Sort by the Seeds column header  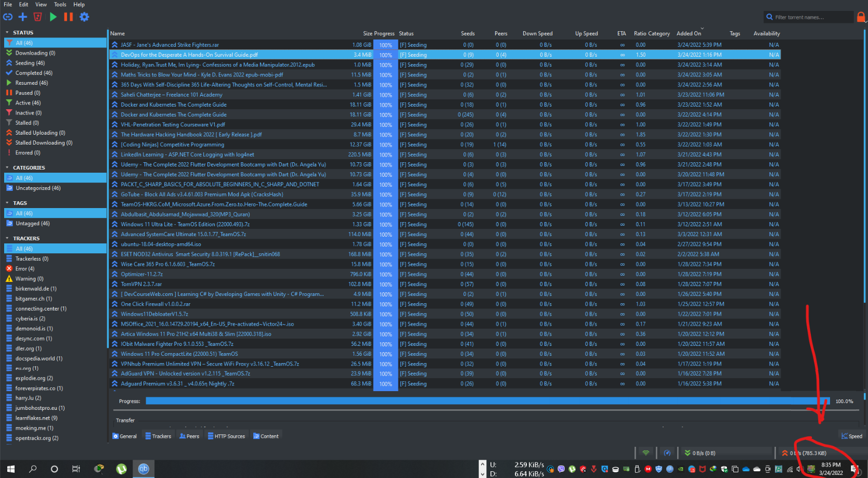[x=468, y=33]
